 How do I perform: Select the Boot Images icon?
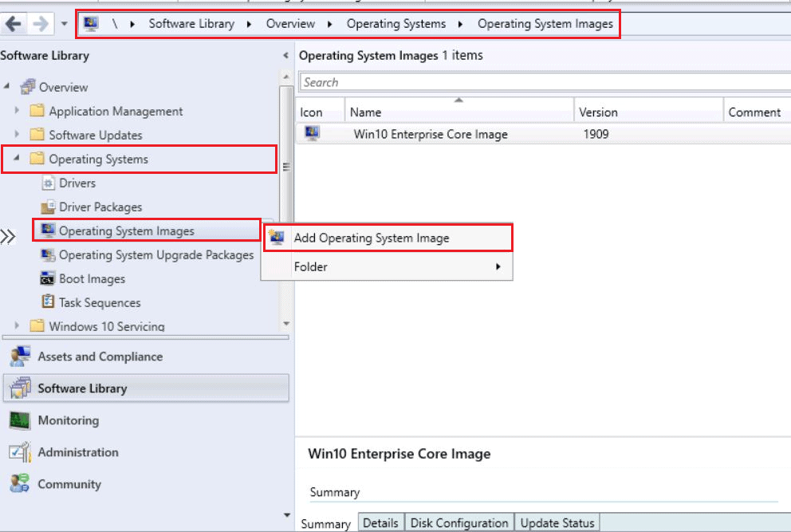(47, 278)
